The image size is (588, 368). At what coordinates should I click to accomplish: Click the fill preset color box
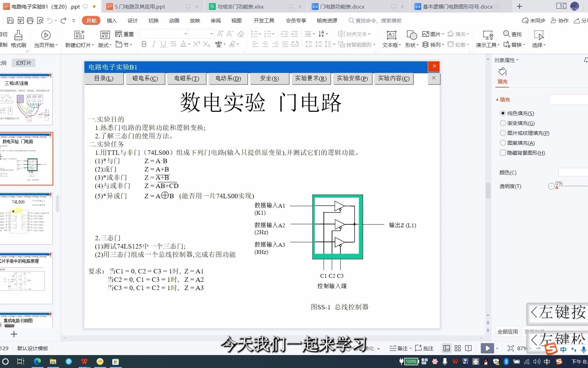pos(568,99)
